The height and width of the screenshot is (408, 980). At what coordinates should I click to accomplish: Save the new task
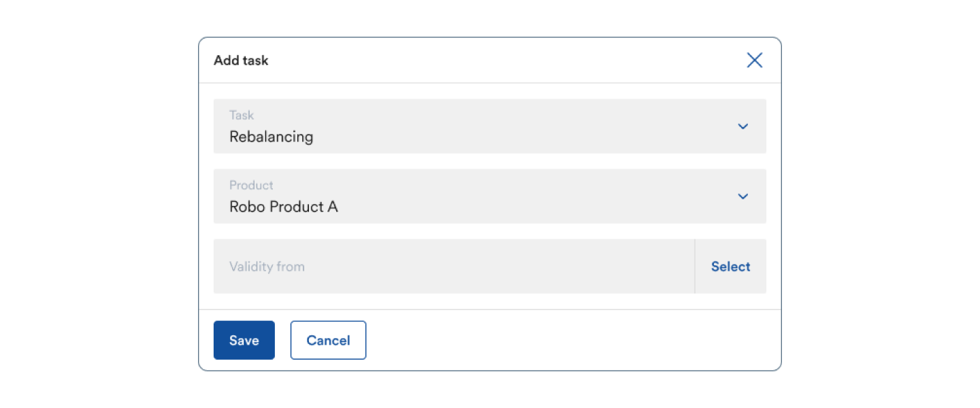click(x=244, y=340)
